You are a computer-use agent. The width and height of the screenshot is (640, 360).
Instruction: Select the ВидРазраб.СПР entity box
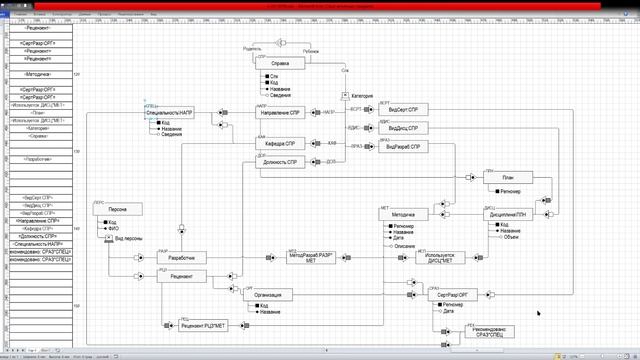coord(403,146)
